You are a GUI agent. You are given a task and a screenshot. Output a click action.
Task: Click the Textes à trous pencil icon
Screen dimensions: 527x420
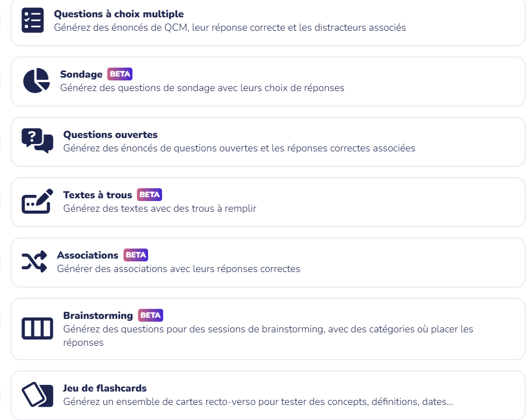(x=37, y=201)
